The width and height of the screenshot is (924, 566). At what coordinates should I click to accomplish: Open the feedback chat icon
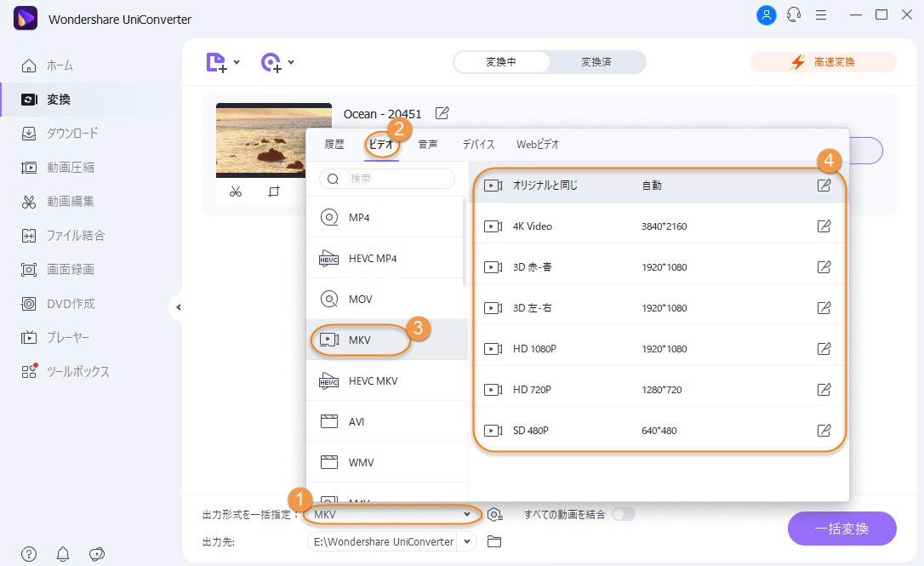click(x=97, y=554)
